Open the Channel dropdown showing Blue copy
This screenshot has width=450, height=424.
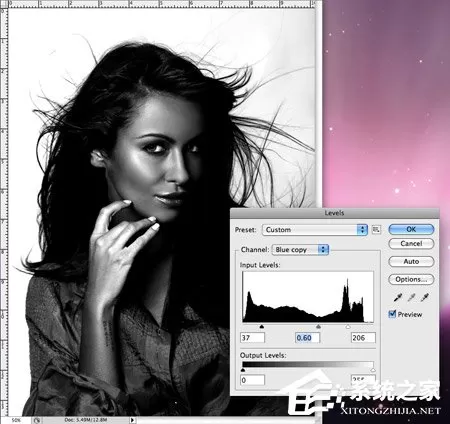(x=300, y=250)
